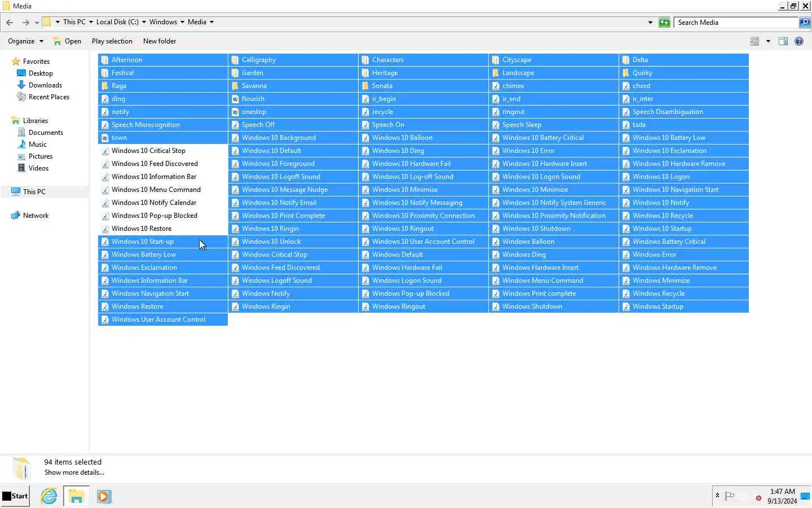Select the Windows 10 Feed Discovered file
This screenshot has height=508, width=812.
tap(163, 164)
